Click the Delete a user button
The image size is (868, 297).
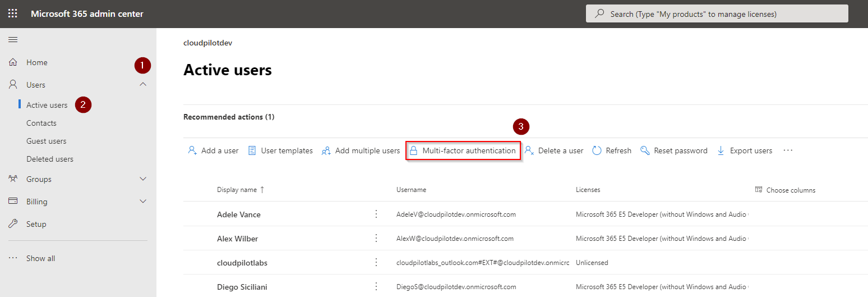click(x=554, y=150)
